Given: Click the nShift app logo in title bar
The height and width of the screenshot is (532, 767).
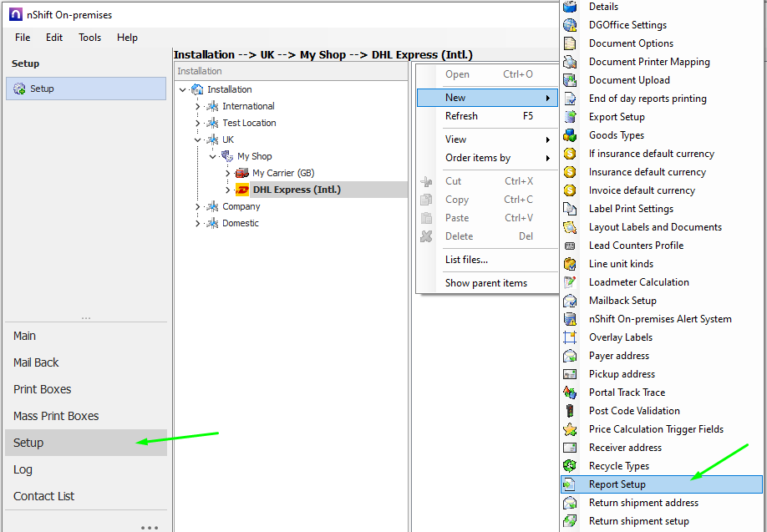Looking at the screenshot, I should point(16,15).
